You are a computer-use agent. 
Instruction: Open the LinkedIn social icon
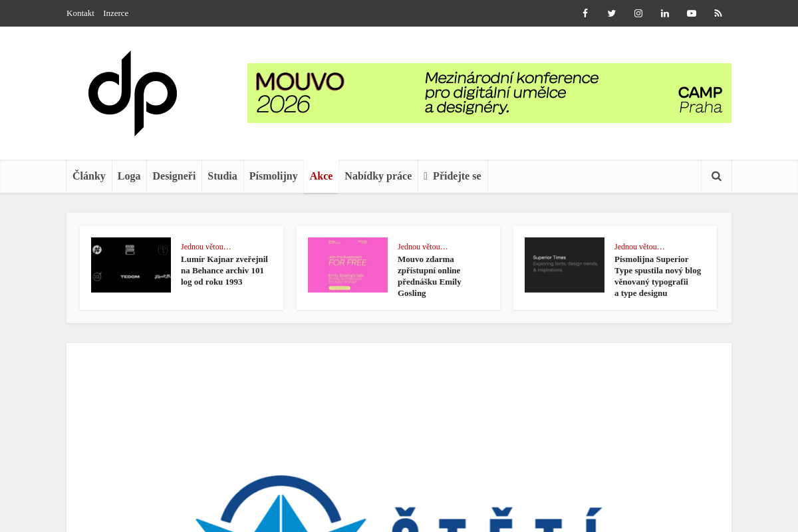(665, 13)
